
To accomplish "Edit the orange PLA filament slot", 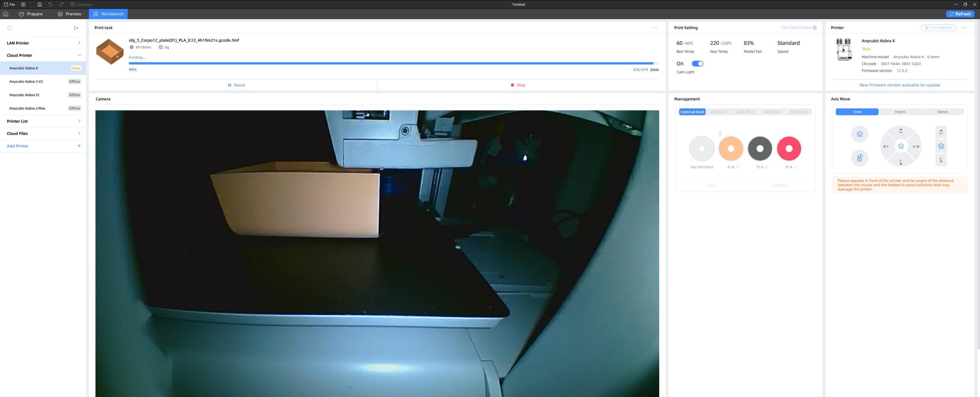I will pyautogui.click(x=737, y=167).
